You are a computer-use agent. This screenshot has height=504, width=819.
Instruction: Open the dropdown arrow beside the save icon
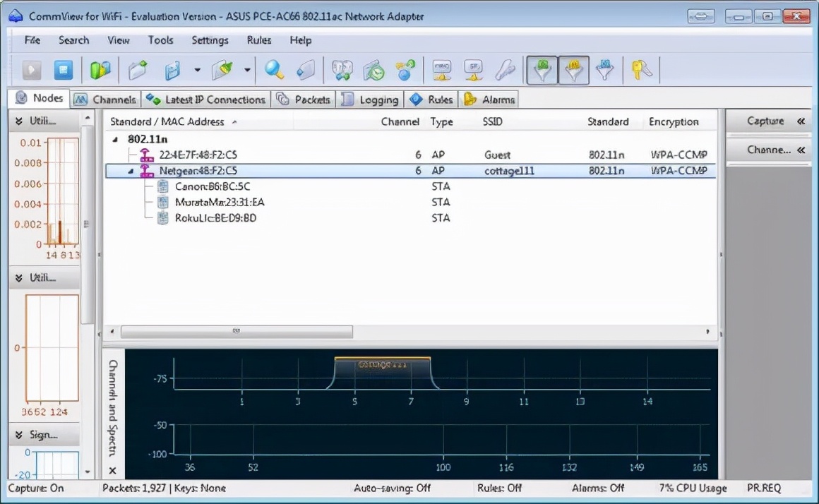pos(197,70)
